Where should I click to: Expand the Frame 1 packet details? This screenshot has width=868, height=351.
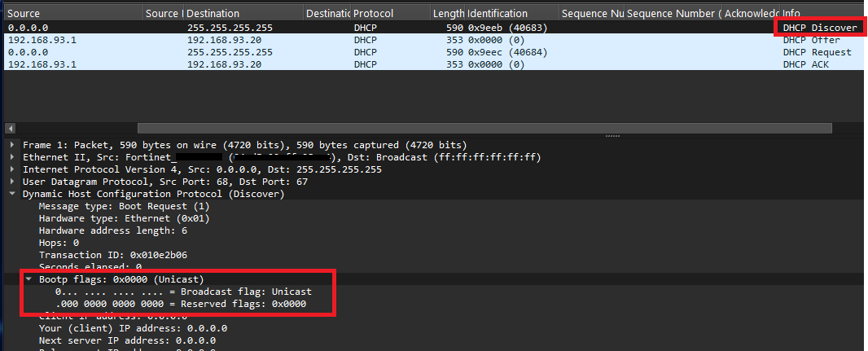pyautogui.click(x=12, y=145)
